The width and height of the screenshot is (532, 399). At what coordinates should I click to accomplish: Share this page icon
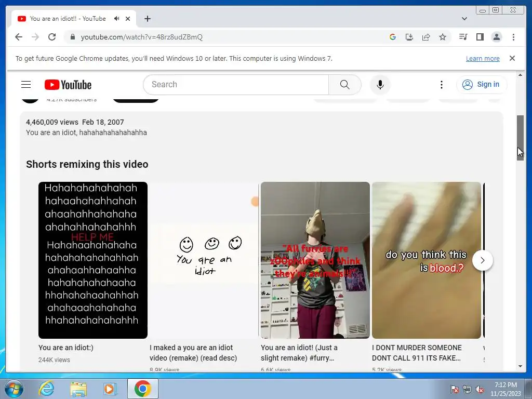(x=426, y=37)
